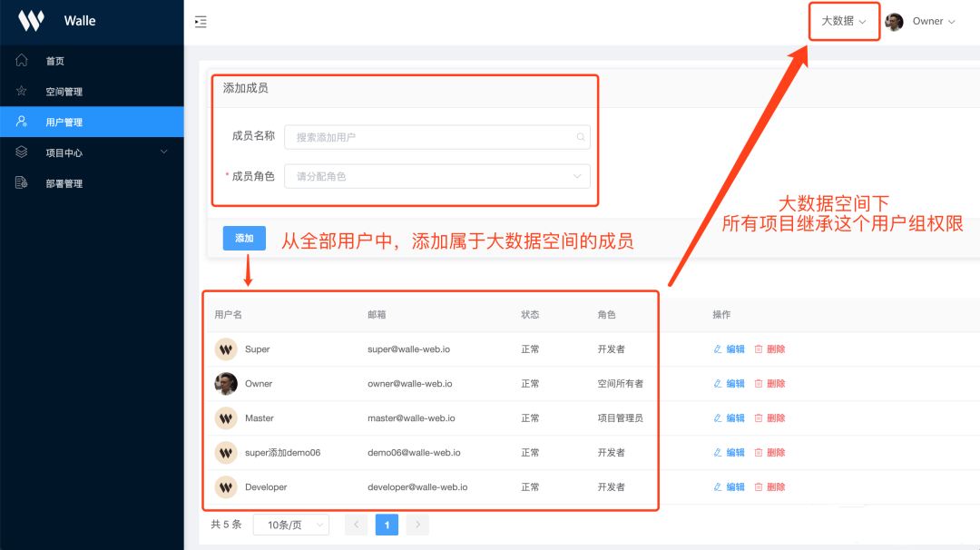Click the layers icon beside 项目中心
This screenshot has width=980, height=550.
21,152
